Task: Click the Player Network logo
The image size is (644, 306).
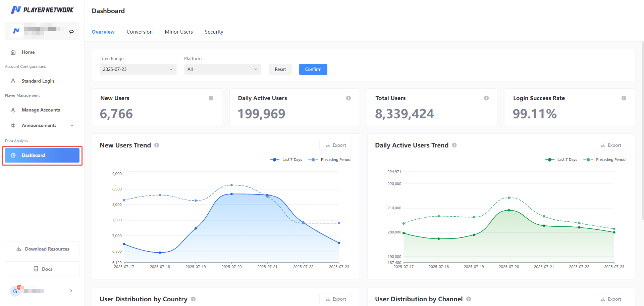Action: coord(42,10)
